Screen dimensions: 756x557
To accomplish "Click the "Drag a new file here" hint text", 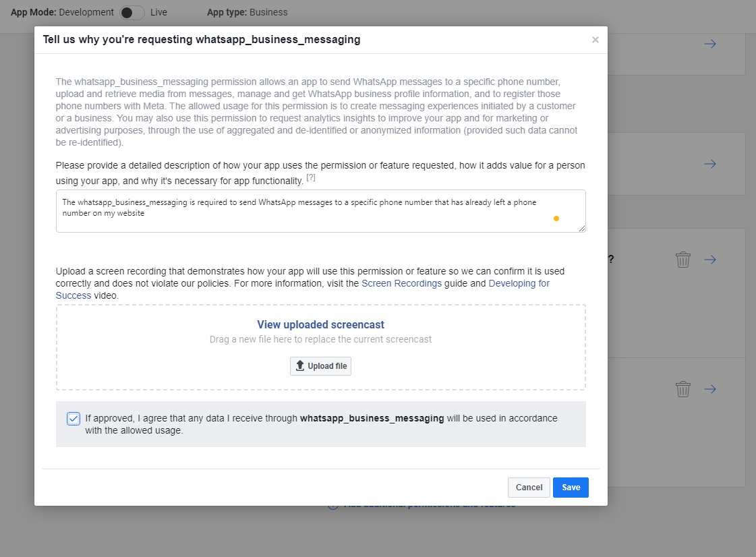I will (320, 339).
